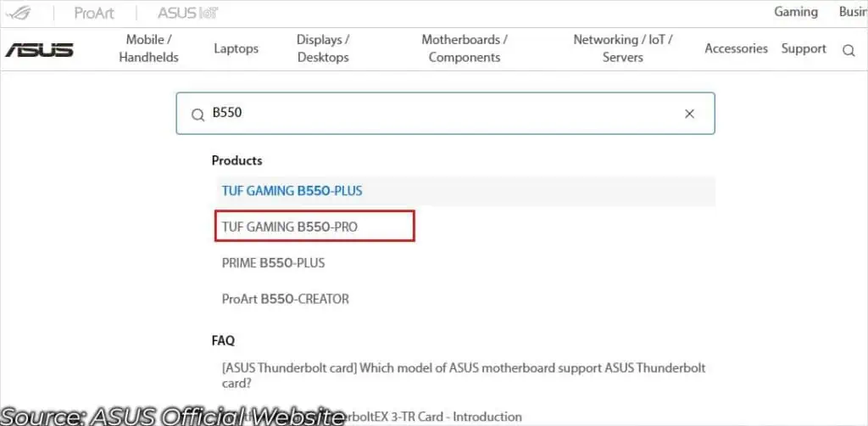Open the Networking / IoT / Servers menu
This screenshot has height=426, width=868.
pyautogui.click(x=623, y=48)
